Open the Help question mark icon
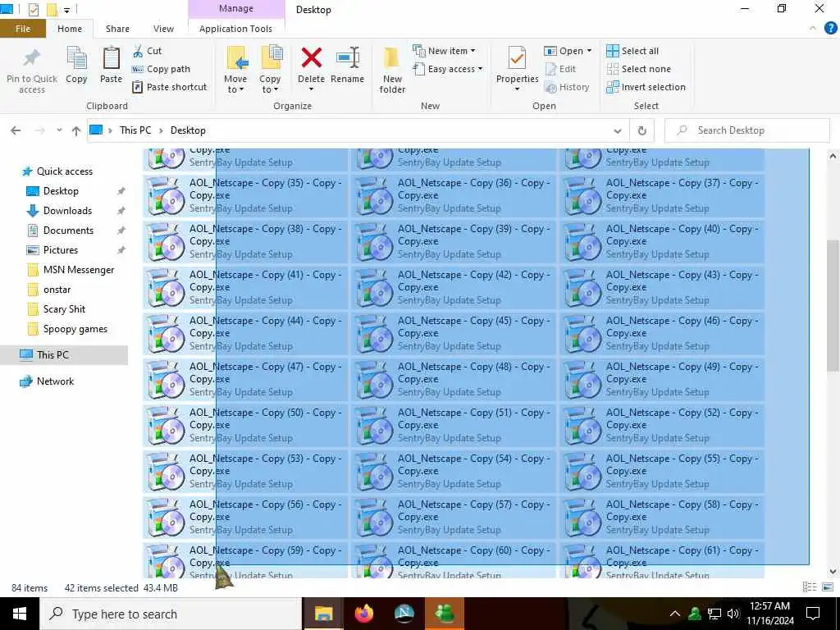Image resolution: width=840 pixels, height=630 pixels. 830,29
